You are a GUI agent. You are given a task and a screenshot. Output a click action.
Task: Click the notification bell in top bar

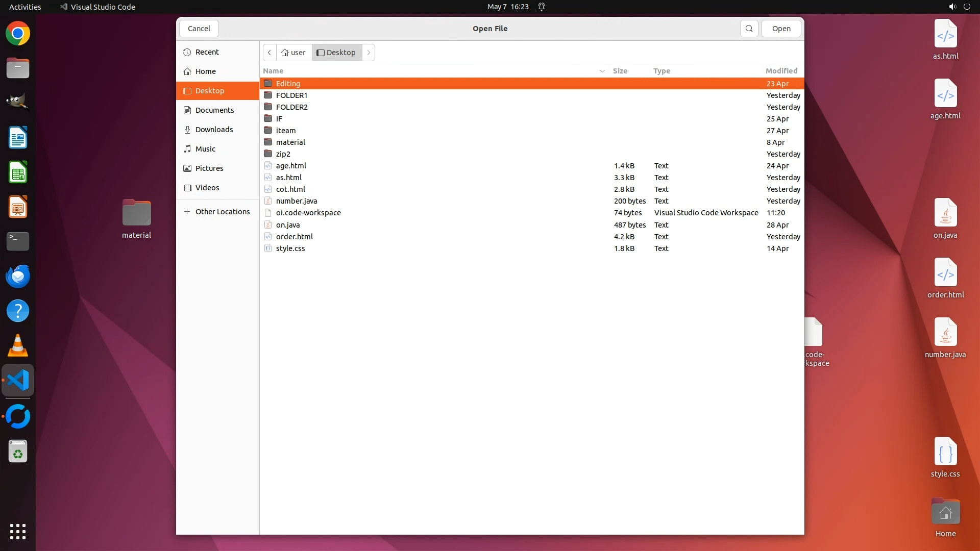[x=542, y=7]
